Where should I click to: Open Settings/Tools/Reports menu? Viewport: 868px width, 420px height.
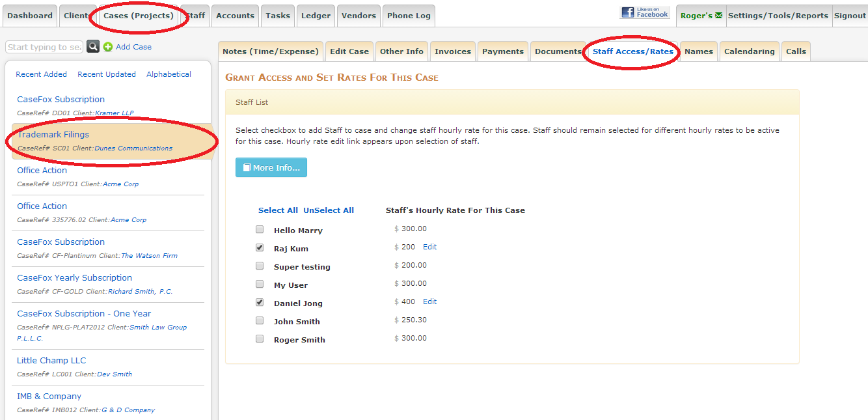[778, 16]
